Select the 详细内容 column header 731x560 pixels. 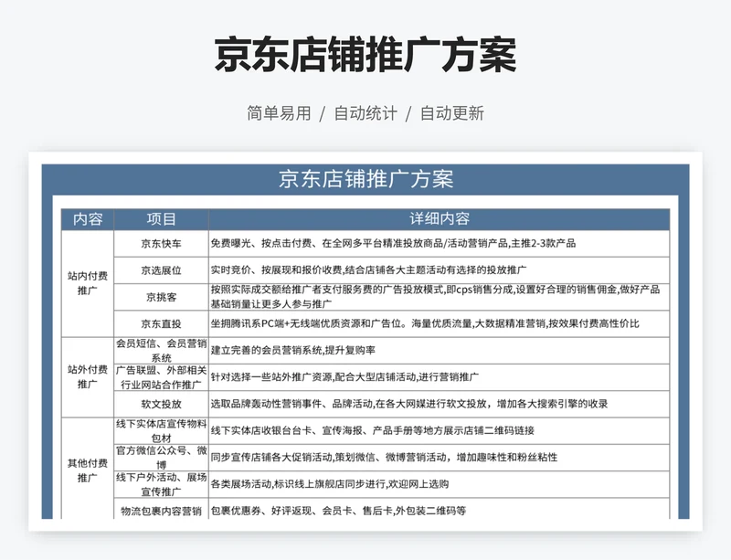click(440, 219)
